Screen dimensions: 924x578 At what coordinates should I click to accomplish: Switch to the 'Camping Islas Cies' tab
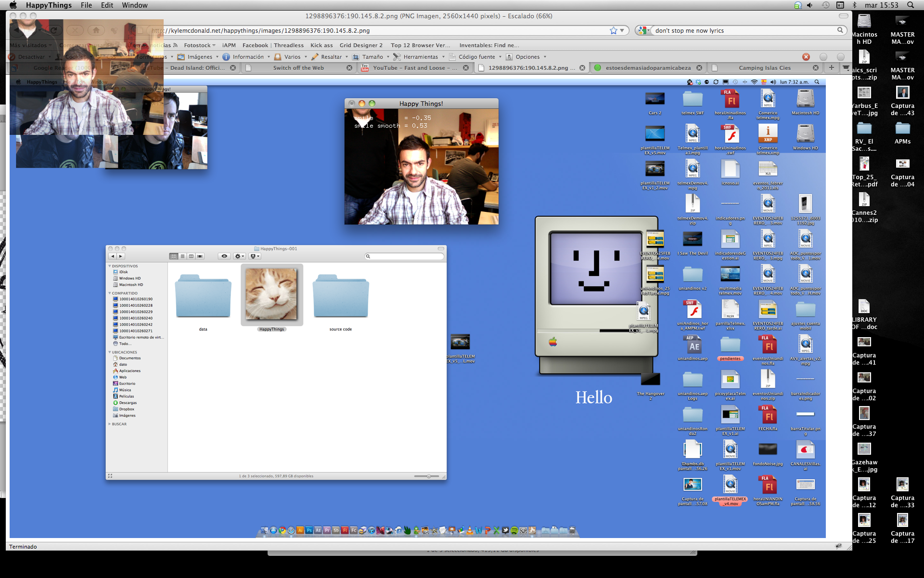[765, 68]
